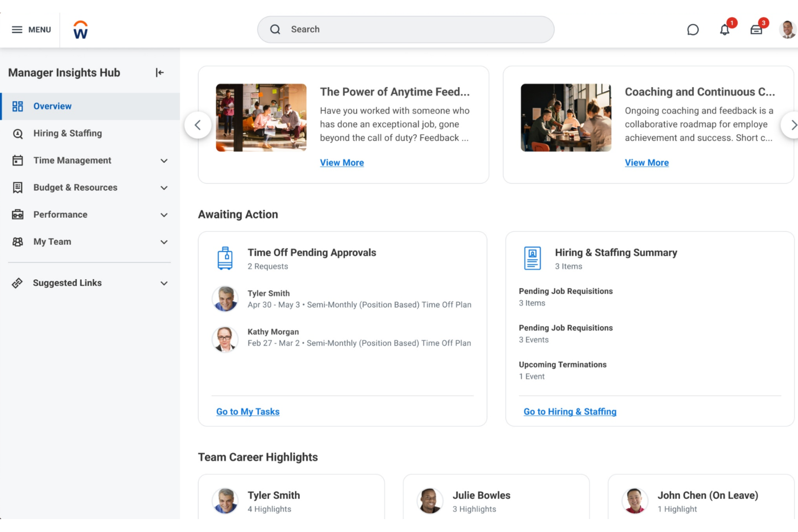The height and width of the screenshot is (532, 798).
Task: Open the chat bubble icon
Action: click(x=693, y=30)
